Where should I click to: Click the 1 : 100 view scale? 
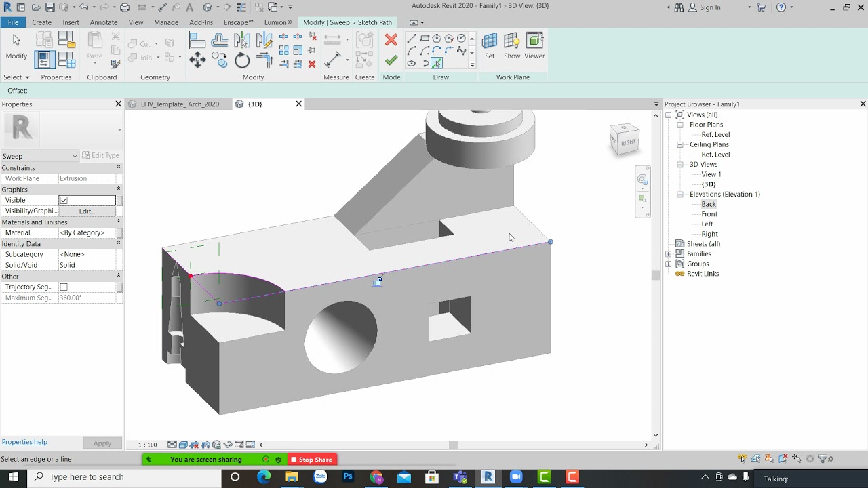[148, 445]
